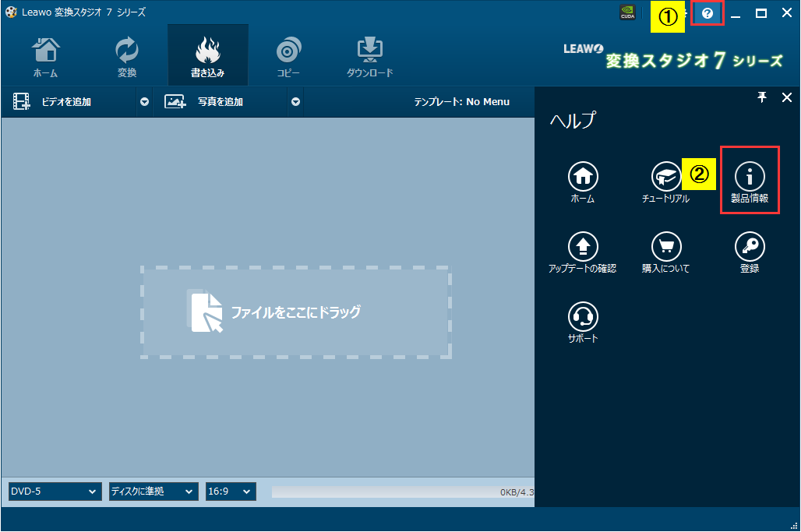The height and width of the screenshot is (532, 801).
Task: Expand the add video dropdown arrow
Action: pyautogui.click(x=144, y=102)
